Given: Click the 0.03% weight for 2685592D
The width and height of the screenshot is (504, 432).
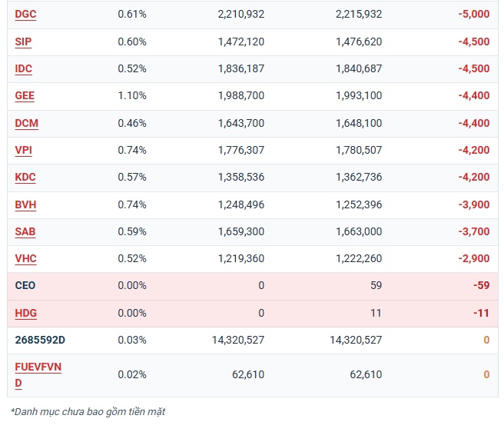Looking at the screenshot, I should pyautogui.click(x=132, y=340).
